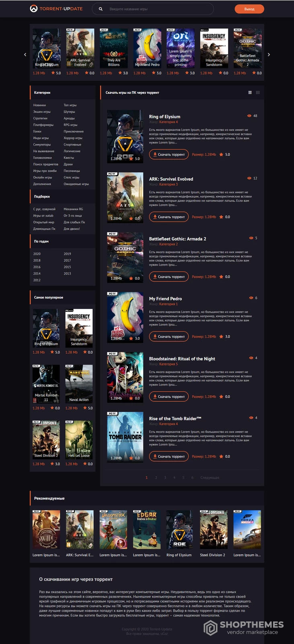Go to pagination page 2
294x644 pixels.
[156, 478]
